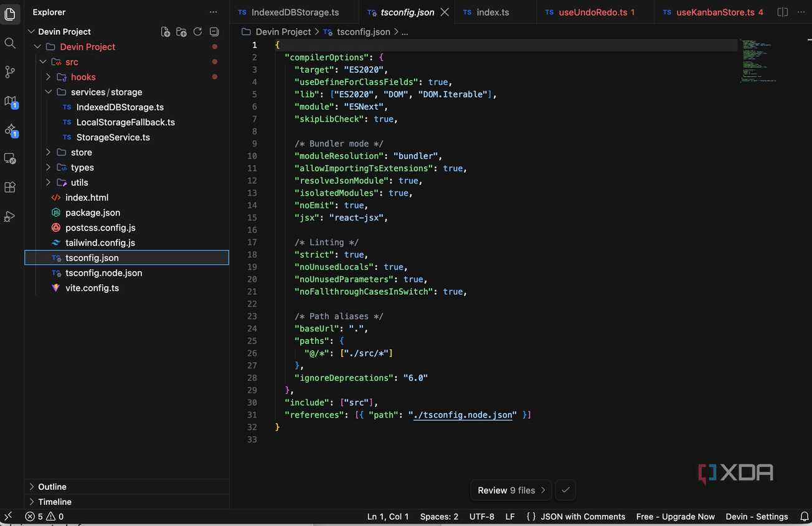Viewport: 812px width, 526px height.
Task: Switch to IndexedDBStorage.ts tab
Action: tap(295, 12)
